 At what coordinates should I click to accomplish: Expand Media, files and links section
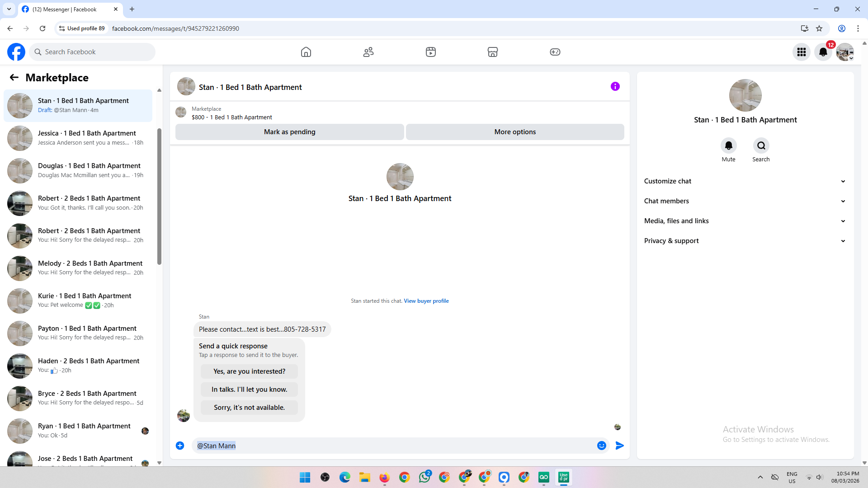point(745,221)
